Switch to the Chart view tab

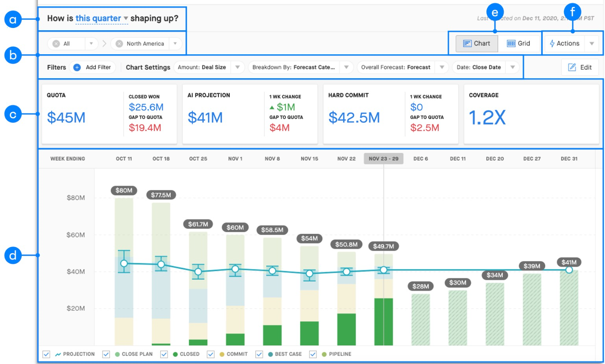click(x=477, y=43)
